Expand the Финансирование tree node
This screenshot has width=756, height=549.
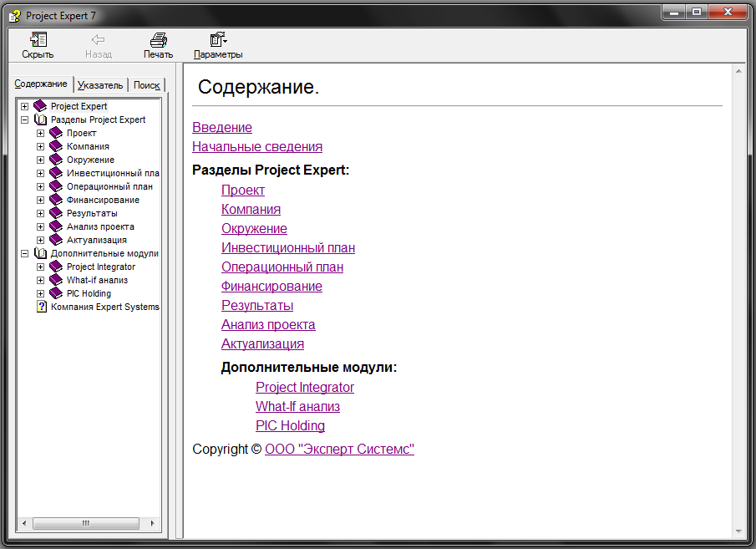coord(40,200)
